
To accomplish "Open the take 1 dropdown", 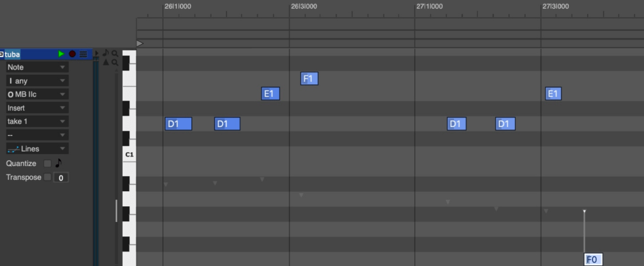I will [37, 121].
